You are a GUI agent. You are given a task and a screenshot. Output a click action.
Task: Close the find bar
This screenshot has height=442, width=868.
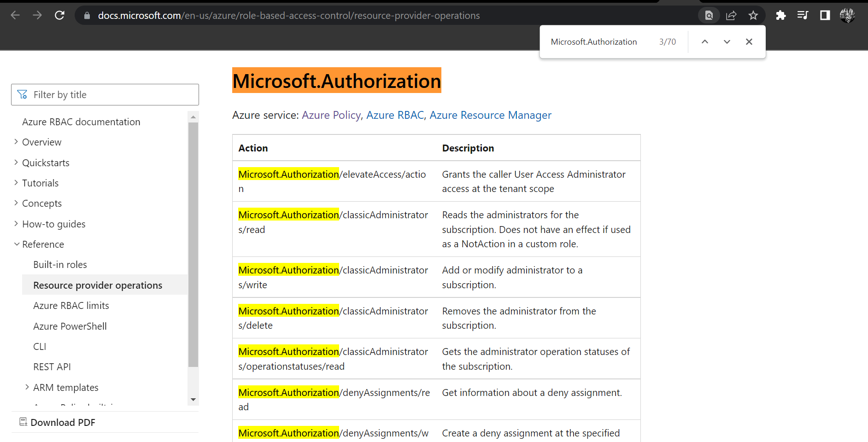pos(749,42)
